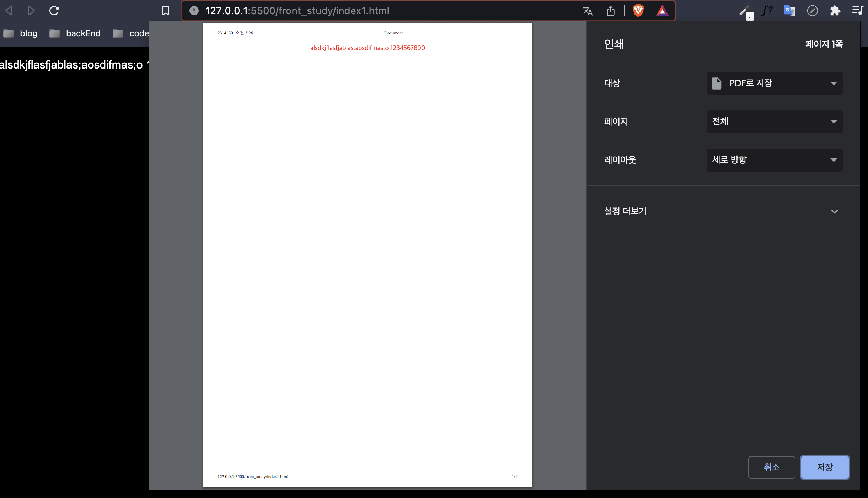Click the Brave Rewards triangle icon
This screenshot has width=868, height=498.
pyautogui.click(x=662, y=11)
